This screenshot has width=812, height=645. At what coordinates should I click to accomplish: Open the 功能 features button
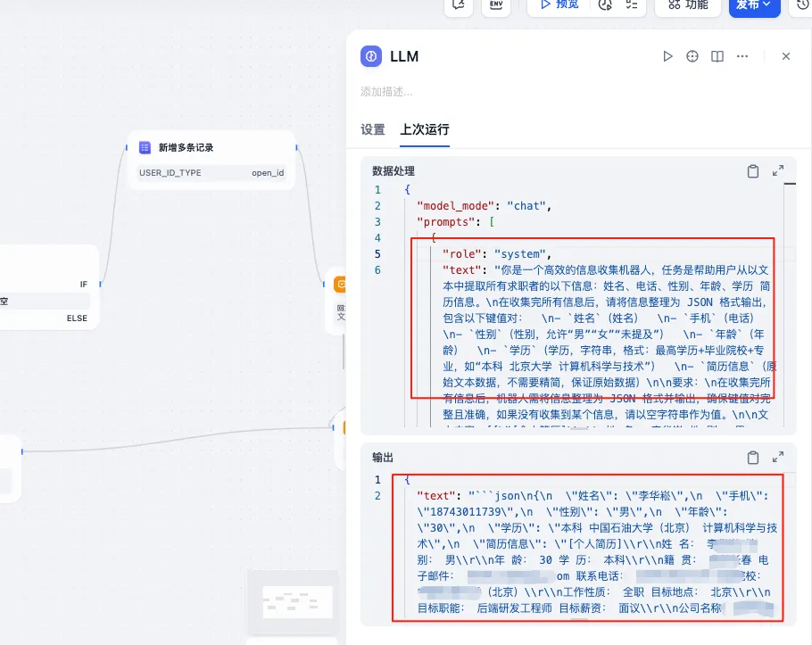click(688, 5)
